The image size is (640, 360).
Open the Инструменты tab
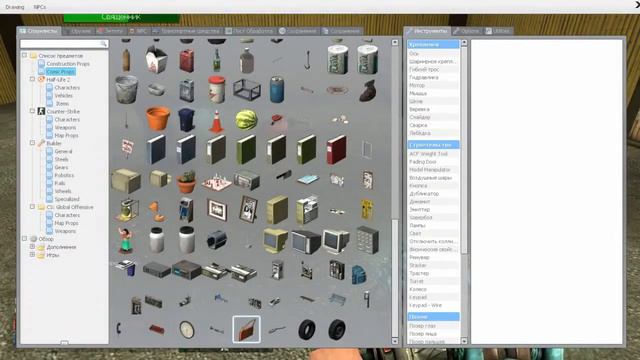coord(427,31)
